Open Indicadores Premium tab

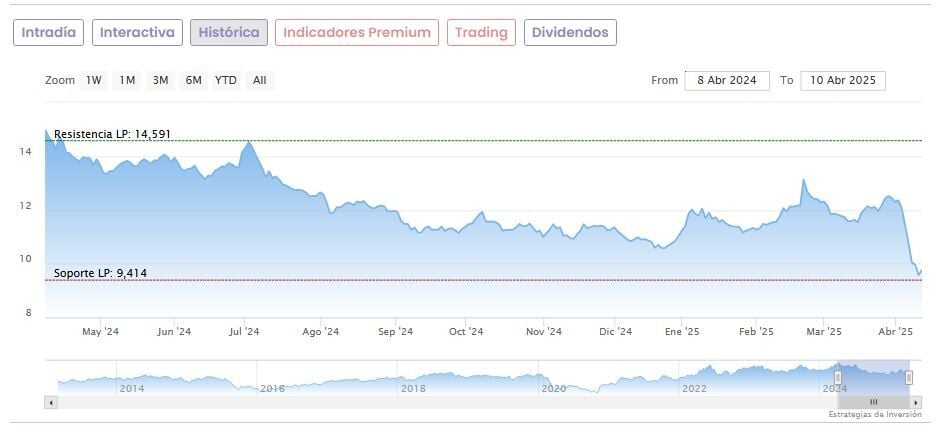(357, 33)
